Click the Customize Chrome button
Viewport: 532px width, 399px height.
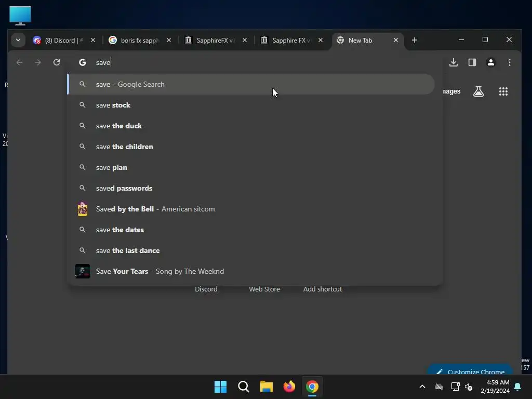pyautogui.click(x=470, y=370)
